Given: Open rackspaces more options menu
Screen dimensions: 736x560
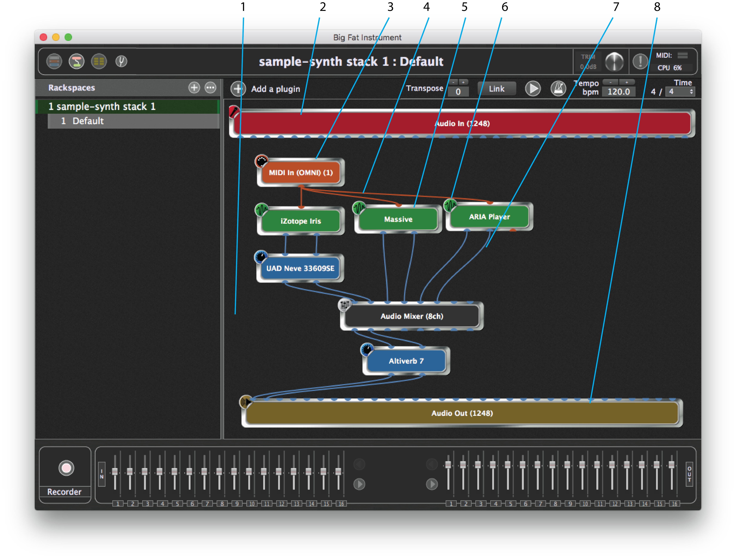Looking at the screenshot, I should [210, 88].
